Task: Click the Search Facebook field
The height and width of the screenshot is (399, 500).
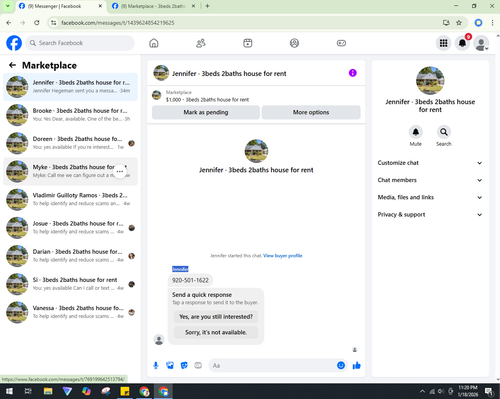Action: coord(80,43)
